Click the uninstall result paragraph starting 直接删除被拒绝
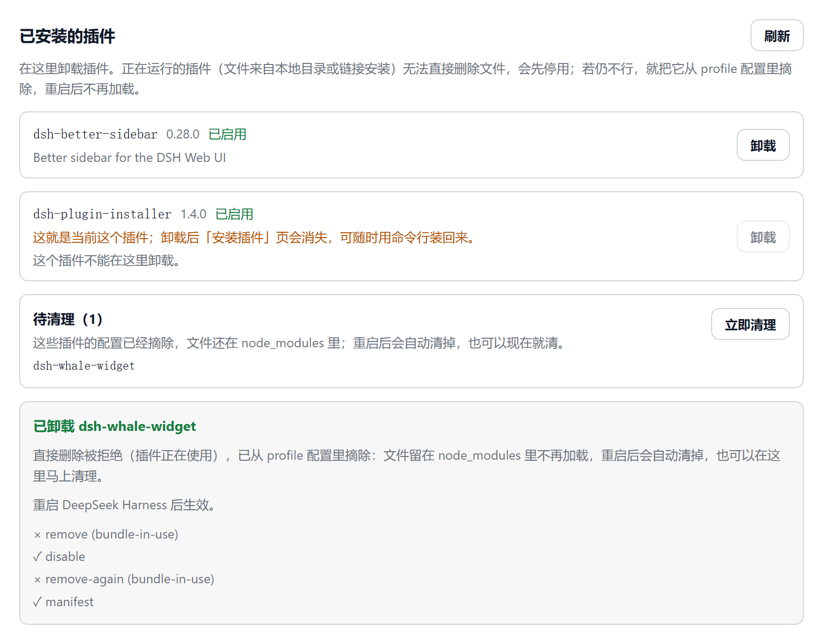The width and height of the screenshot is (823, 644). (407, 466)
